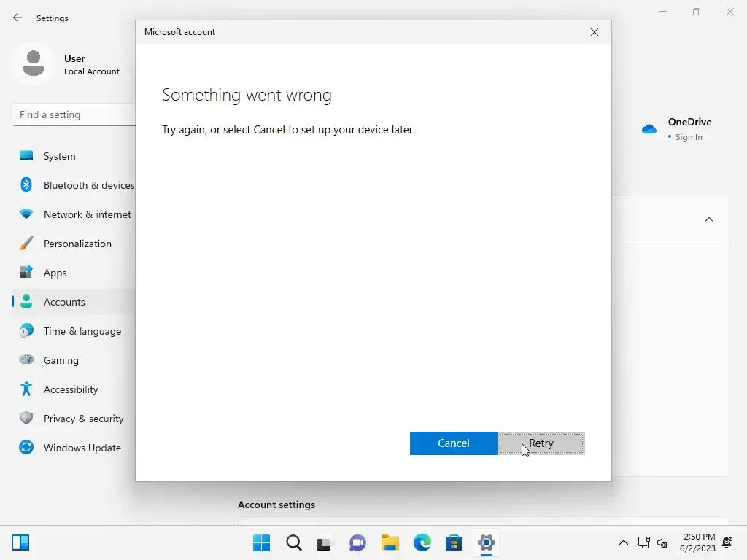This screenshot has width=747, height=560.
Task: Click the network status tray icon
Action: pos(643,542)
